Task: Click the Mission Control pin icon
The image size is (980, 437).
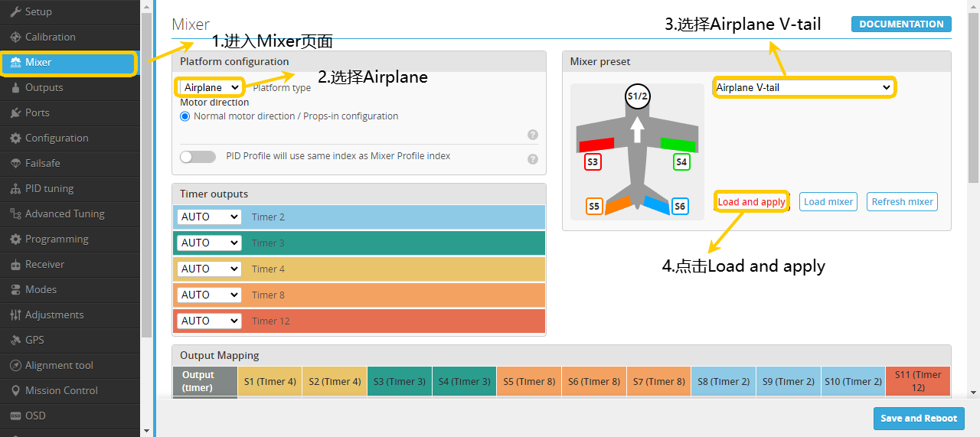Action: point(15,390)
